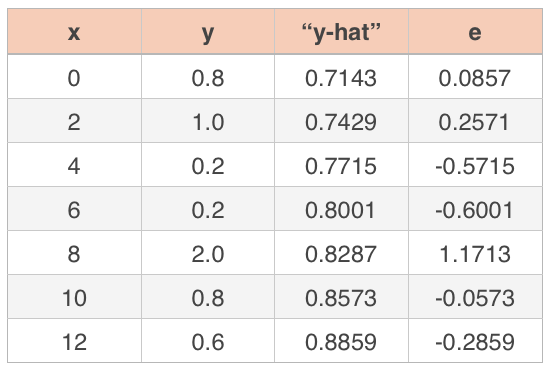The width and height of the screenshot is (552, 372).
Task: Click the x column header
Action: (74, 32)
